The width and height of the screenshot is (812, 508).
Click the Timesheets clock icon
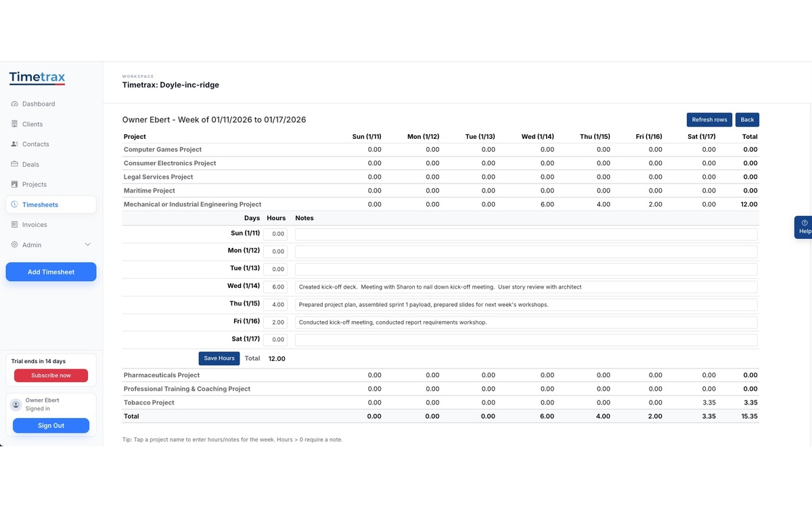(x=15, y=205)
